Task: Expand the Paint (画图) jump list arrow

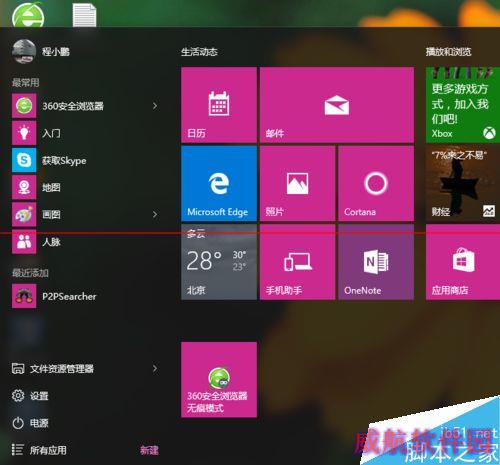Action: [155, 214]
